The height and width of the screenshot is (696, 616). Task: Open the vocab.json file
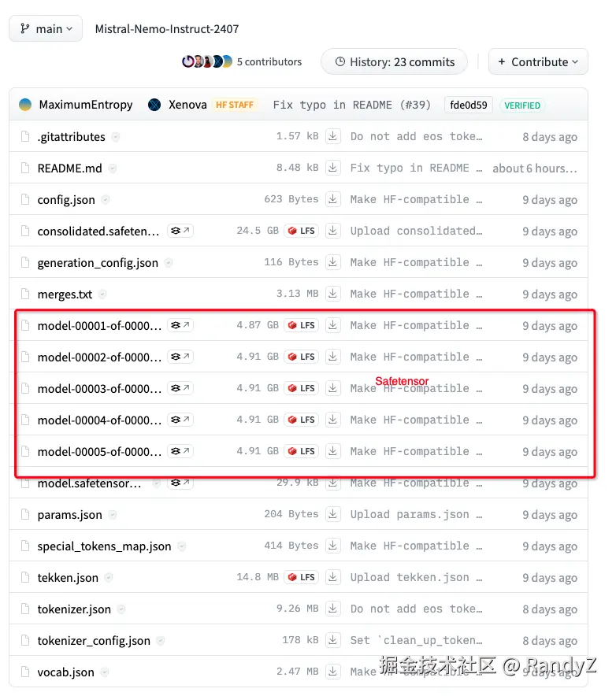coord(65,672)
